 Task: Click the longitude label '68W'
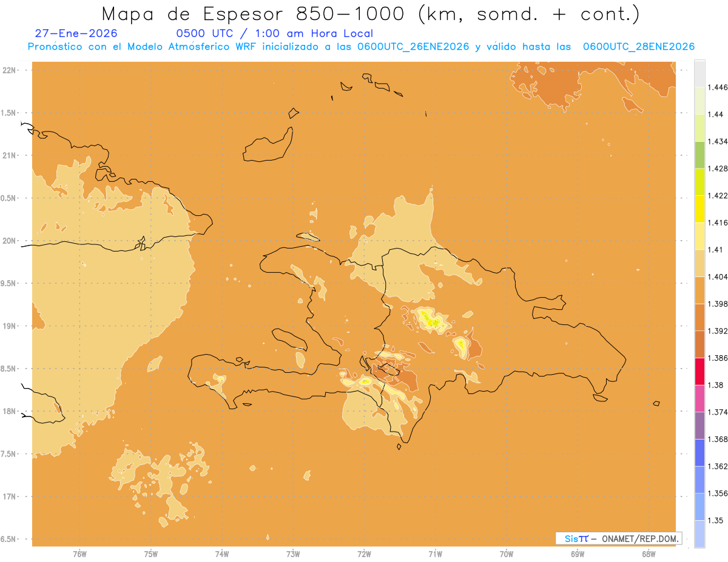pos(649,554)
